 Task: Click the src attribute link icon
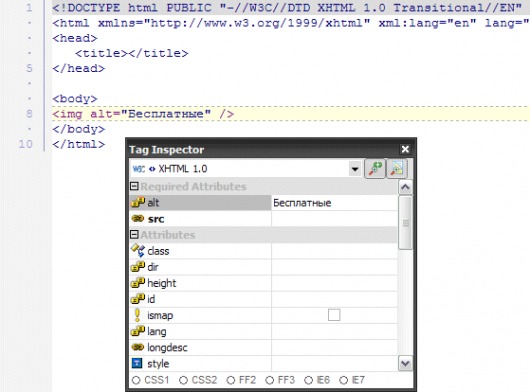tap(138, 219)
